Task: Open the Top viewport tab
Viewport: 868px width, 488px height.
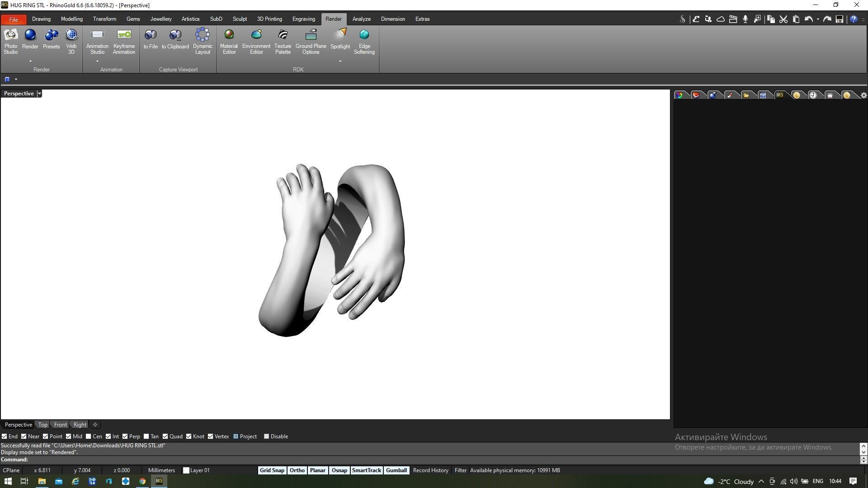Action: [x=42, y=425]
